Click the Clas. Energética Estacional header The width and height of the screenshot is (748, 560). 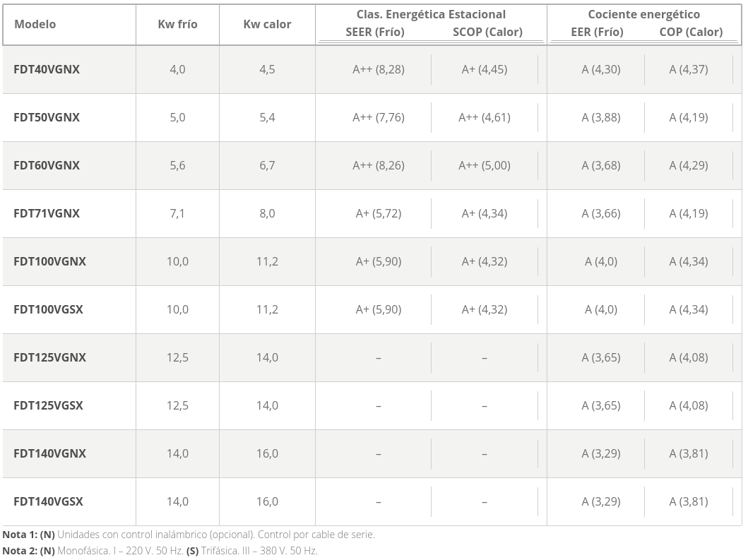point(432,14)
